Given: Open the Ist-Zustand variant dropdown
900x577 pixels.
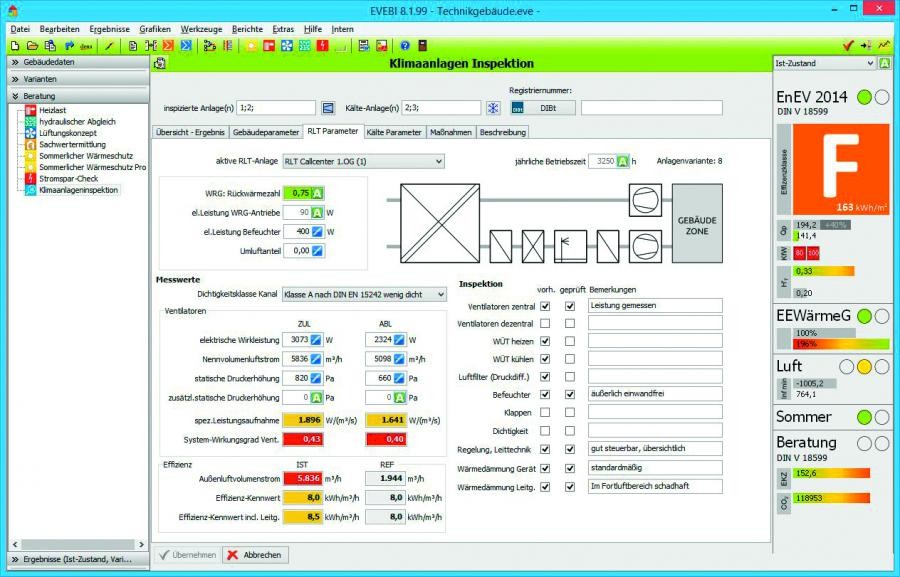Looking at the screenshot, I should point(824,63).
